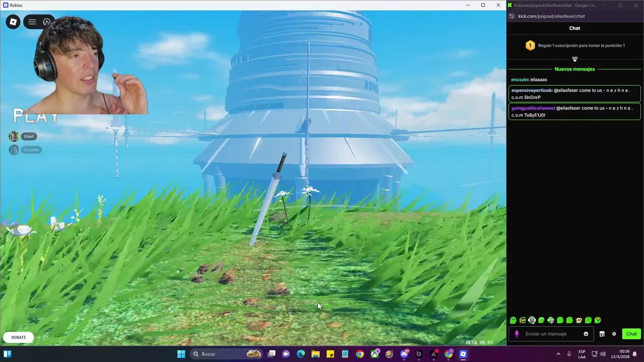The width and height of the screenshot is (644, 362).
Task: Click the gold rank 1 badge icon
Action: tap(530, 46)
